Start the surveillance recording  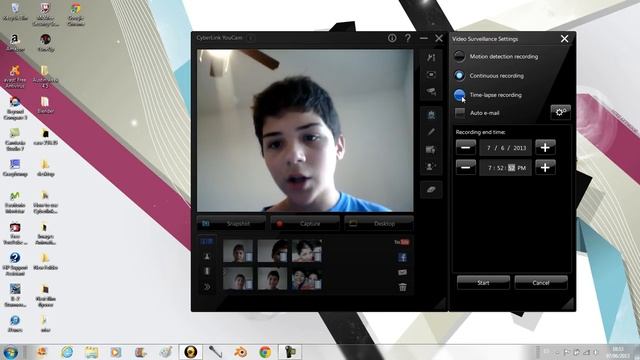(483, 282)
